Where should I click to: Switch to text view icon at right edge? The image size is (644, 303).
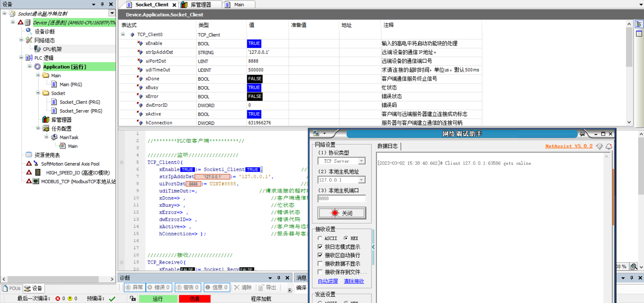tap(639, 24)
